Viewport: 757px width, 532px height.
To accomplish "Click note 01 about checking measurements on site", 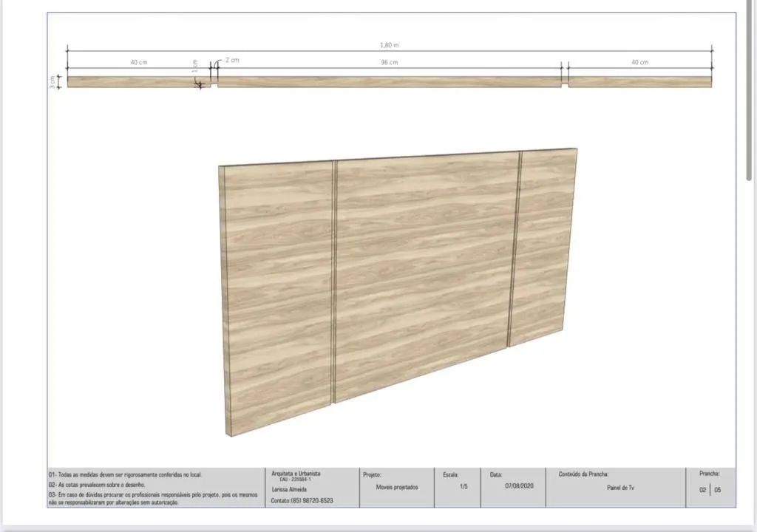I will (124, 475).
